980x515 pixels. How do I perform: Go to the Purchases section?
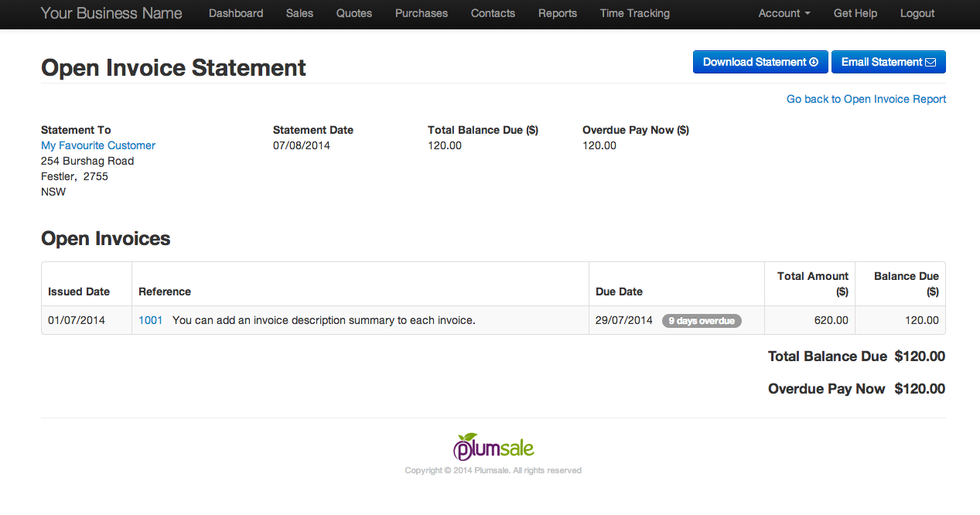coord(421,13)
